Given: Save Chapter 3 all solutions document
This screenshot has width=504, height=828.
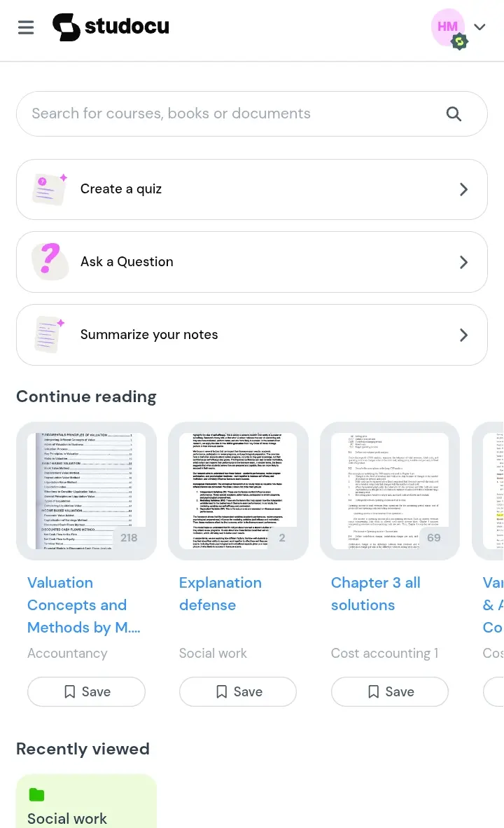Looking at the screenshot, I should coord(390,692).
